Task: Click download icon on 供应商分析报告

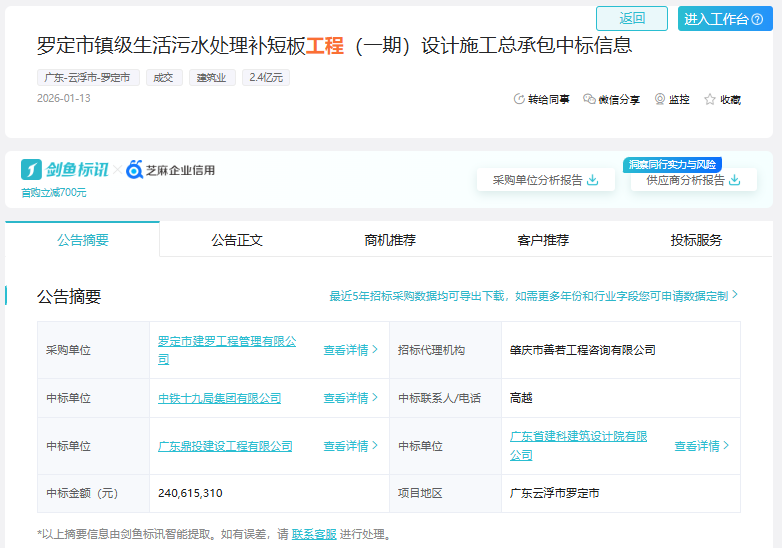Action: 735,180
